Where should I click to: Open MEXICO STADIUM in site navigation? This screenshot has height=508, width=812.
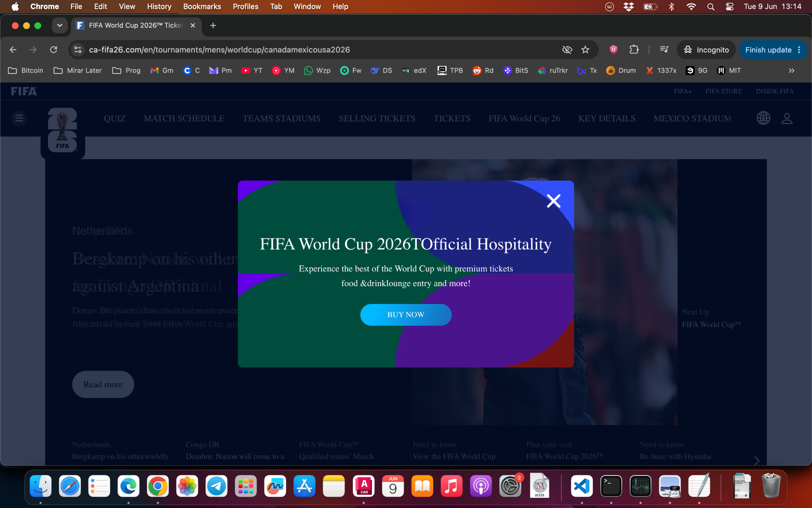(692, 118)
